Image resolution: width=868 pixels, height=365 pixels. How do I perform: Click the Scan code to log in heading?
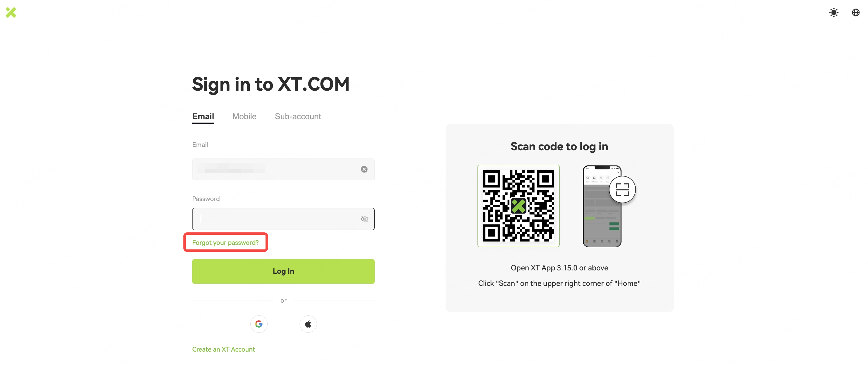[559, 147]
